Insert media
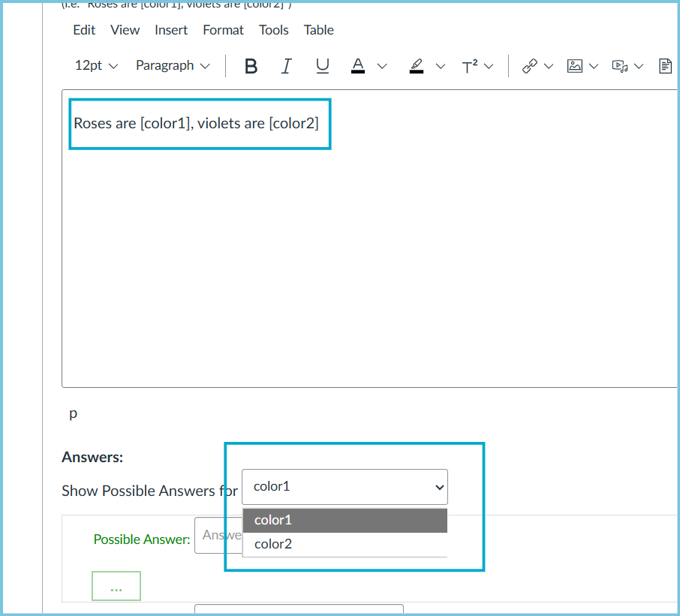This screenshot has height=616, width=680. point(621,66)
